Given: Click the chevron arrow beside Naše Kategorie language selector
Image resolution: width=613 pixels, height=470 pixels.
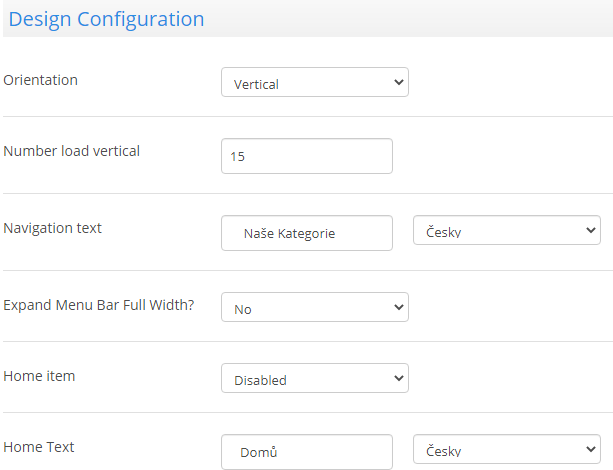Looking at the screenshot, I should (591, 230).
